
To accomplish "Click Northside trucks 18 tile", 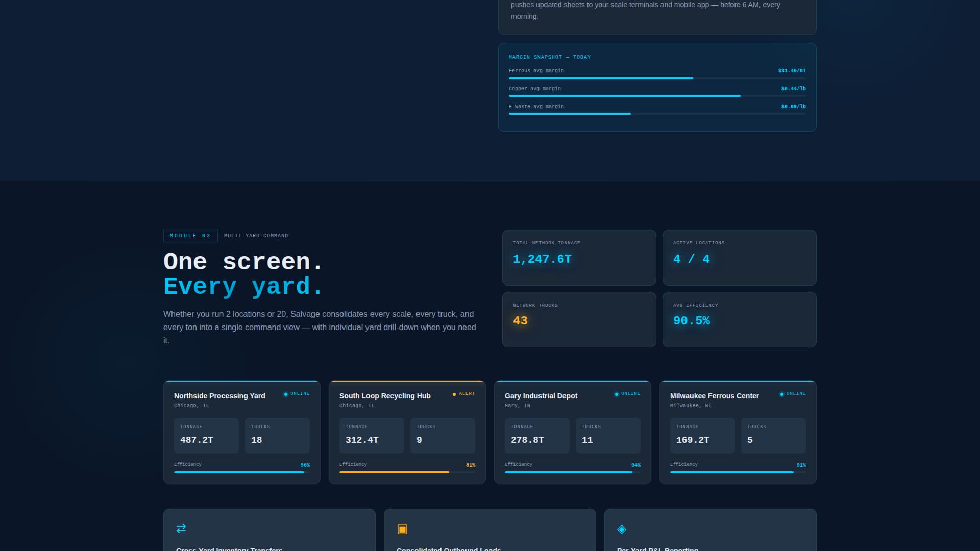I will coord(277,436).
